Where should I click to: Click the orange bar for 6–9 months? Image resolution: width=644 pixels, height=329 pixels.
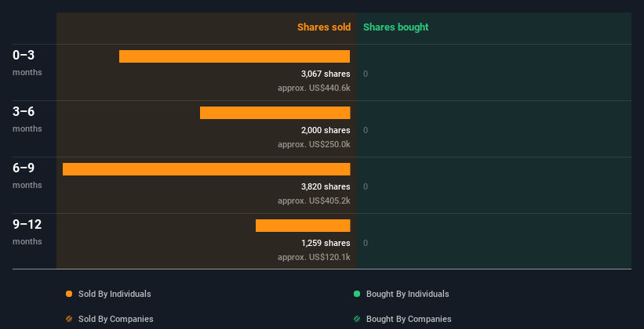(x=206, y=169)
